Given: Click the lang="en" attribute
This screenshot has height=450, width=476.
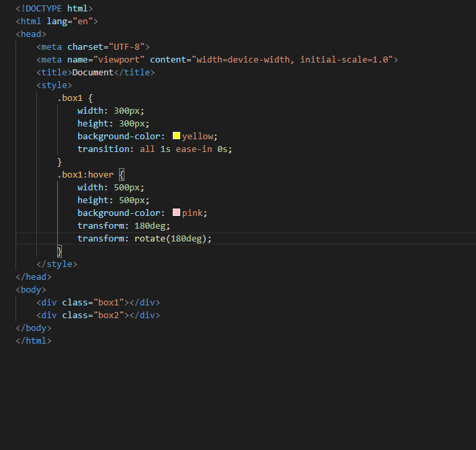Looking at the screenshot, I should pyautogui.click(x=70, y=22).
